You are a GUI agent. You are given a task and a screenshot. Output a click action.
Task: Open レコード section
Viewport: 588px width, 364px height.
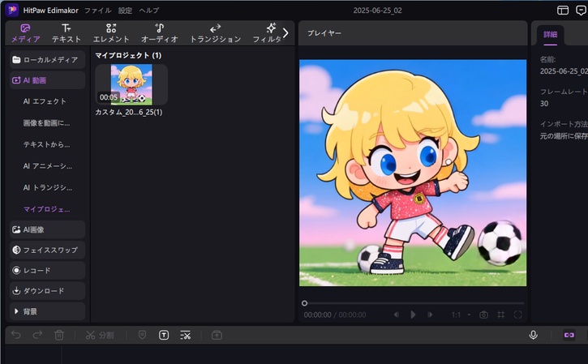pos(47,270)
